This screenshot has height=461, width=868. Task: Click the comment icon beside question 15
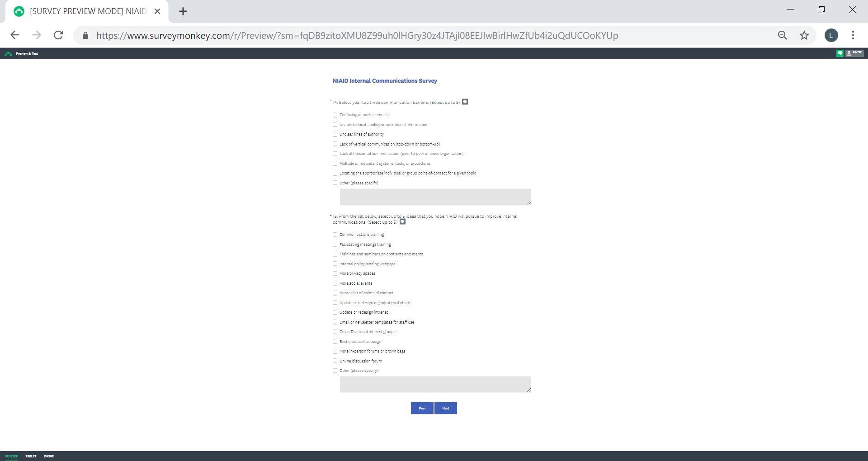click(402, 222)
